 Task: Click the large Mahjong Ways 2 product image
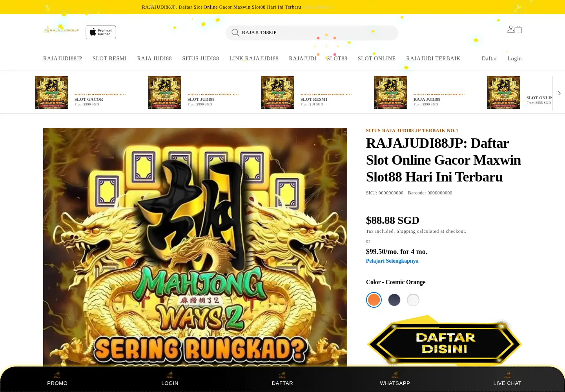[x=195, y=247]
